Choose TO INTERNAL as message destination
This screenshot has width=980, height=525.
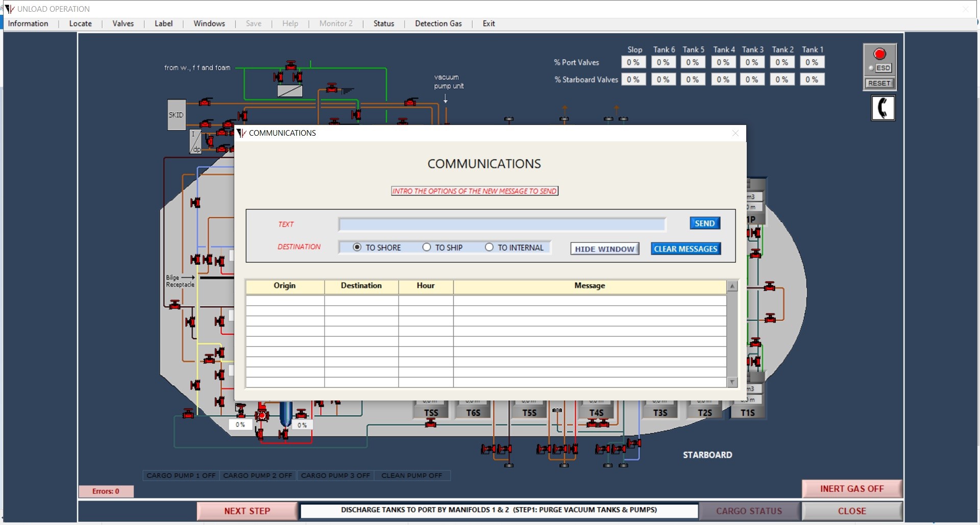point(489,247)
